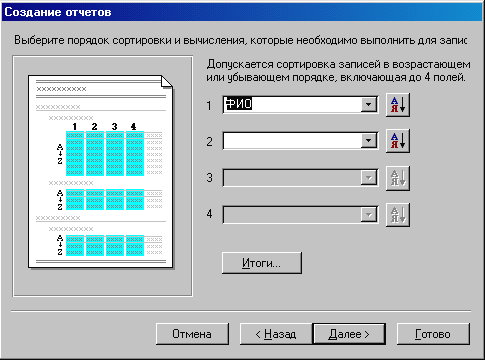Open the dropdown arrow of sort field 2
The image size is (485, 360).
pyautogui.click(x=369, y=141)
